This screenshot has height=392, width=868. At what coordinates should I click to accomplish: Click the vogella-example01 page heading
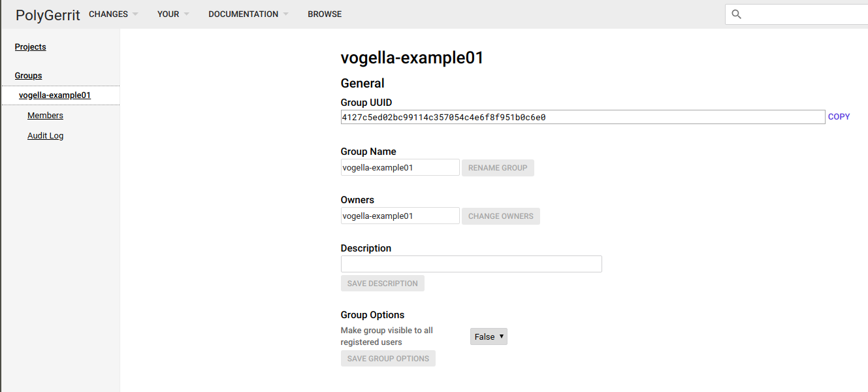pyautogui.click(x=412, y=57)
